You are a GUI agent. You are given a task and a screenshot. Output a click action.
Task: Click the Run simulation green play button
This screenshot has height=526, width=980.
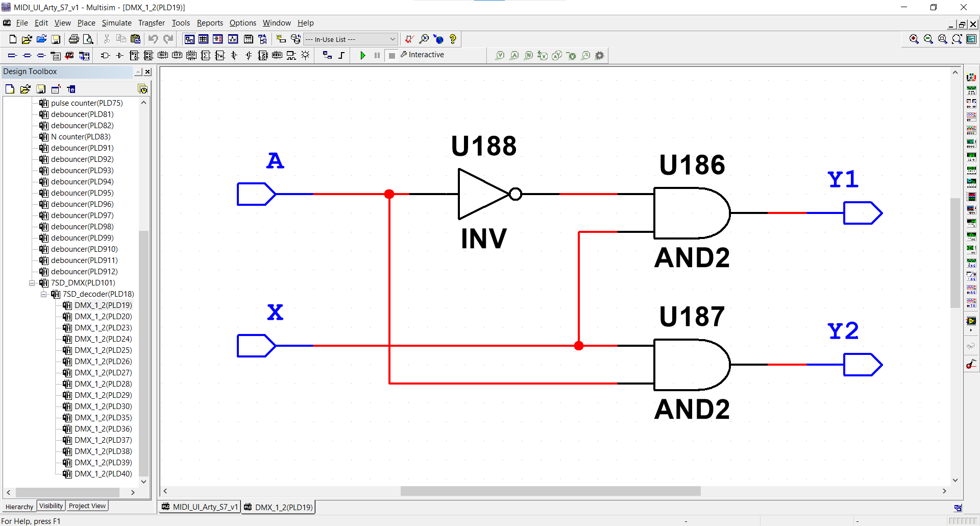363,55
